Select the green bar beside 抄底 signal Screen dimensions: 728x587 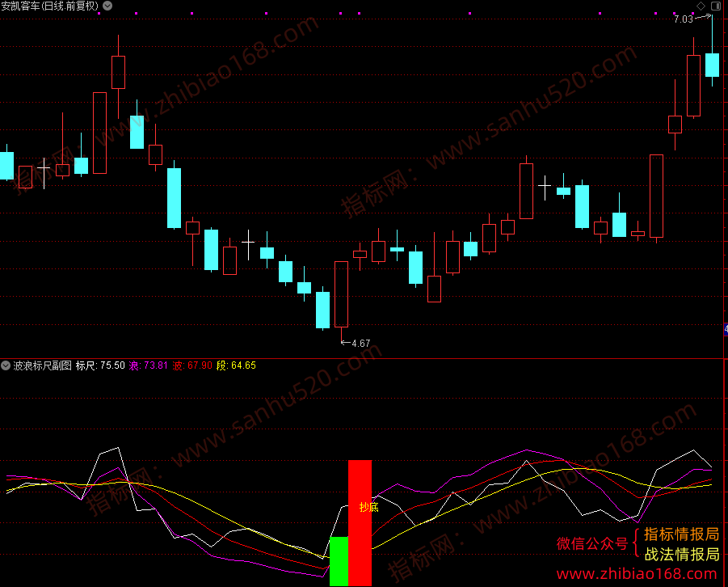click(x=339, y=561)
